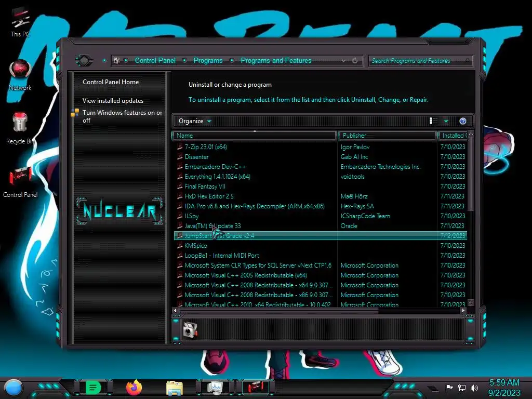Click publisher Maël Hörz cell
This screenshot has height=399, width=532.
pyautogui.click(x=354, y=196)
